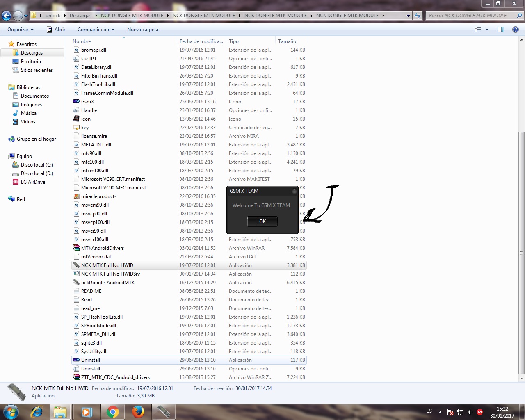This screenshot has height=420, width=525.
Task: Open the change view dropdown arrow
Action: 486,29
